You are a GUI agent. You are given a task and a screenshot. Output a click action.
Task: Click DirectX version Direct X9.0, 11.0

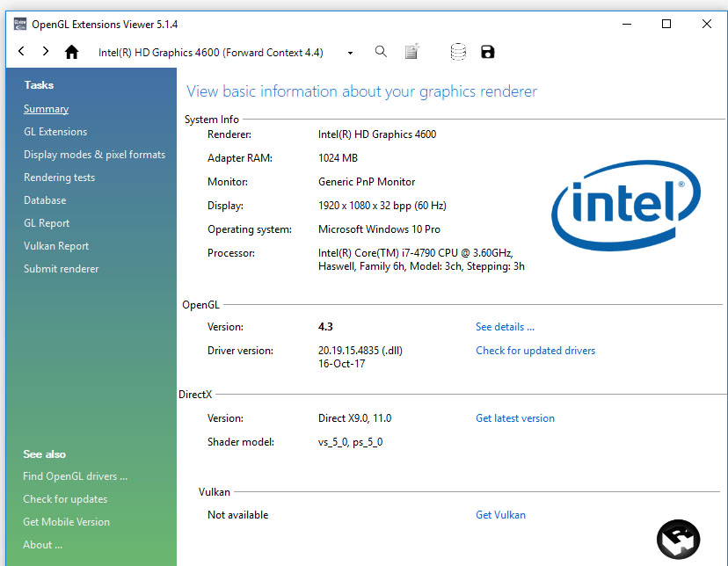pos(354,418)
